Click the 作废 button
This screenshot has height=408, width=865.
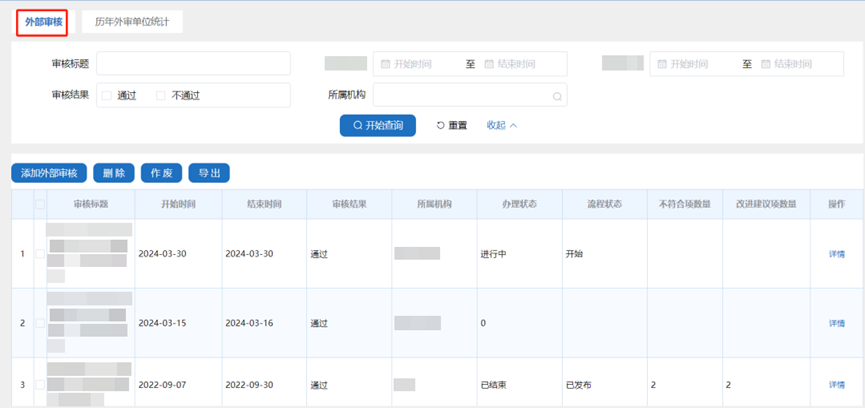[161, 173]
